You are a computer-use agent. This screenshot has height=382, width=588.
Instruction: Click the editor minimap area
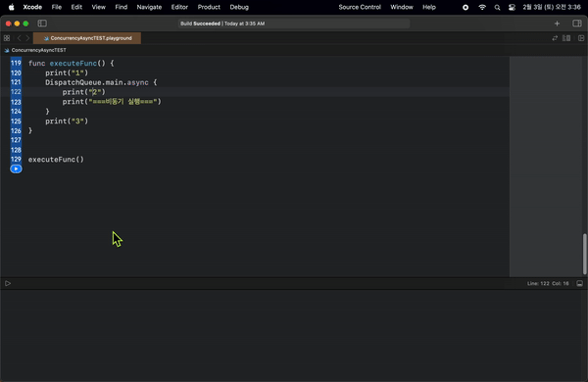tap(545, 167)
